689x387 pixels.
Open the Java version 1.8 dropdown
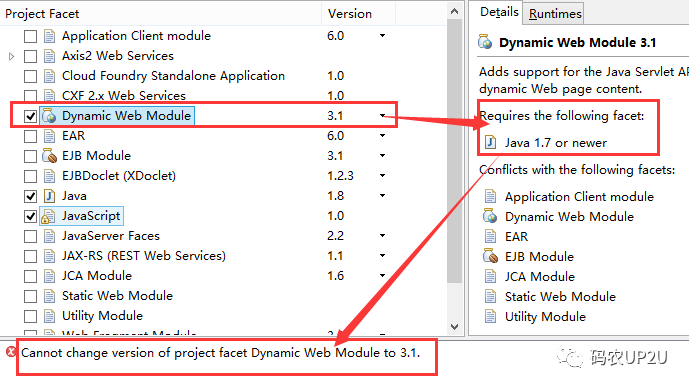coord(382,195)
